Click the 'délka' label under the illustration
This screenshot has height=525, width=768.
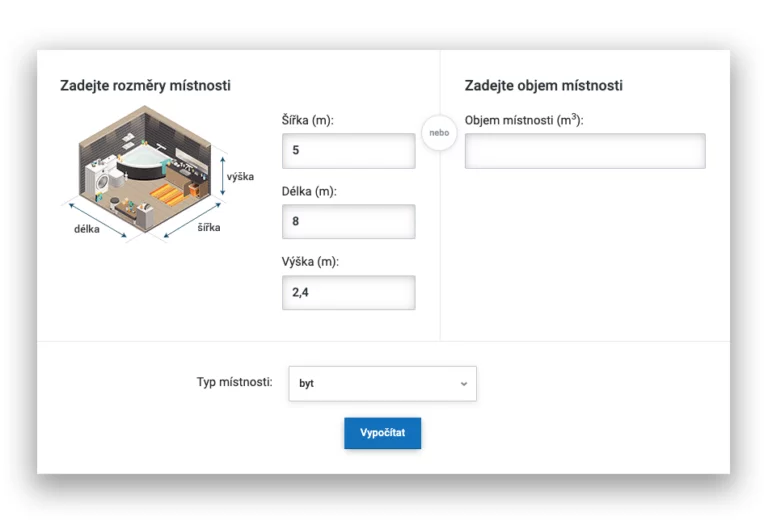click(87, 229)
